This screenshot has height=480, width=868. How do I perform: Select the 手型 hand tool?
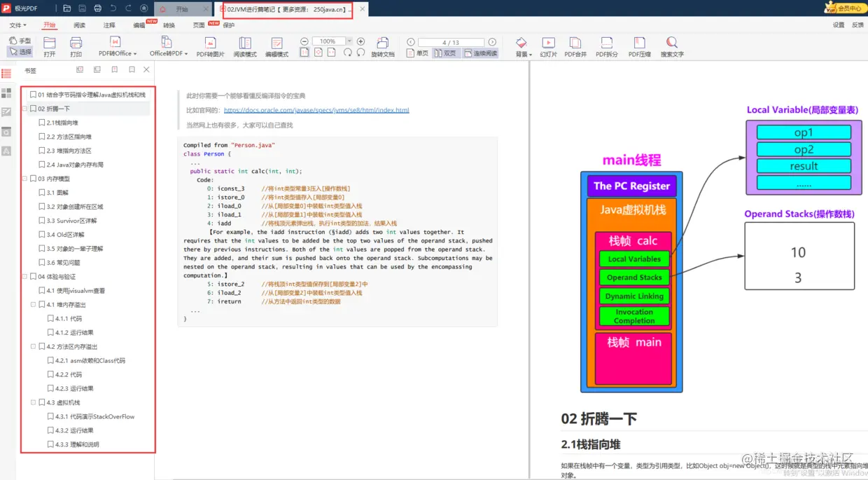[20, 41]
